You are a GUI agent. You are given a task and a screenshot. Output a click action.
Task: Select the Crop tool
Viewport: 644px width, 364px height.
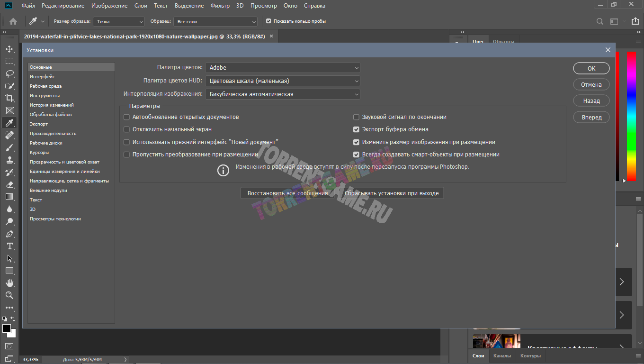[9, 98]
